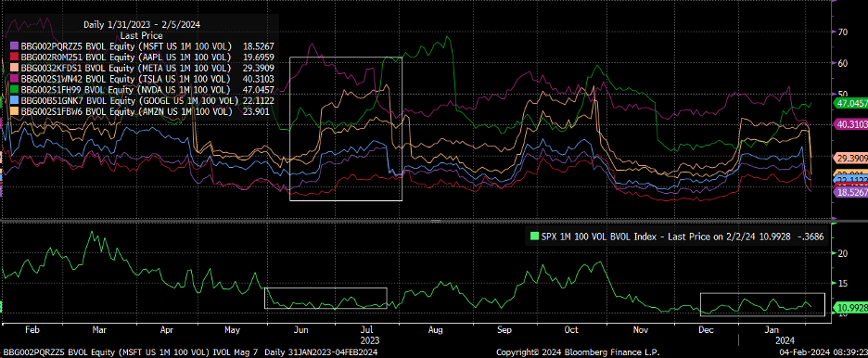Click the legend value 19.6959 for AAPL

pyautogui.click(x=259, y=57)
